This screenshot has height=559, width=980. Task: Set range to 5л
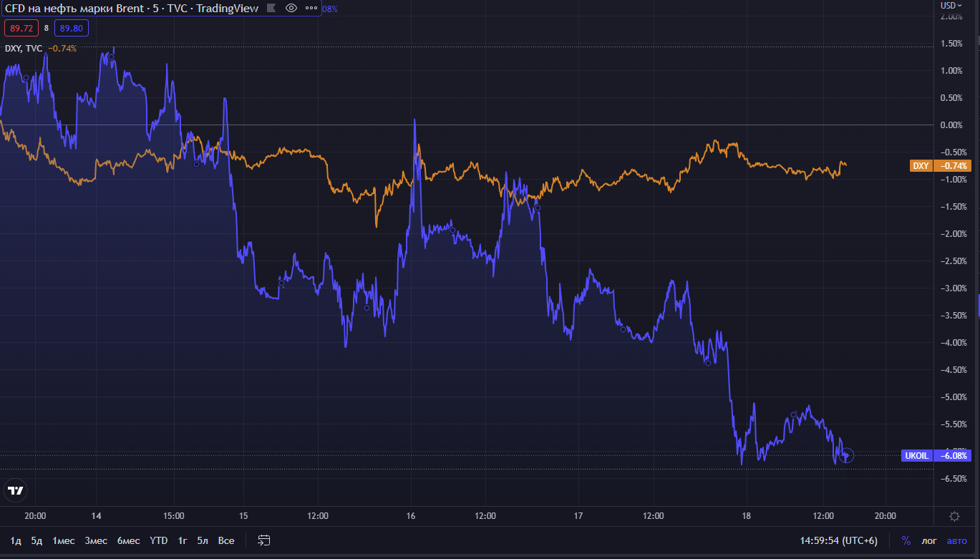(203, 540)
